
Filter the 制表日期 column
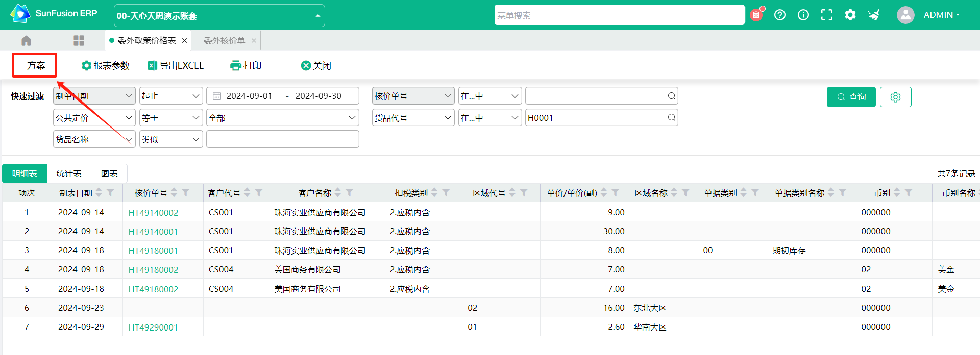tap(110, 192)
